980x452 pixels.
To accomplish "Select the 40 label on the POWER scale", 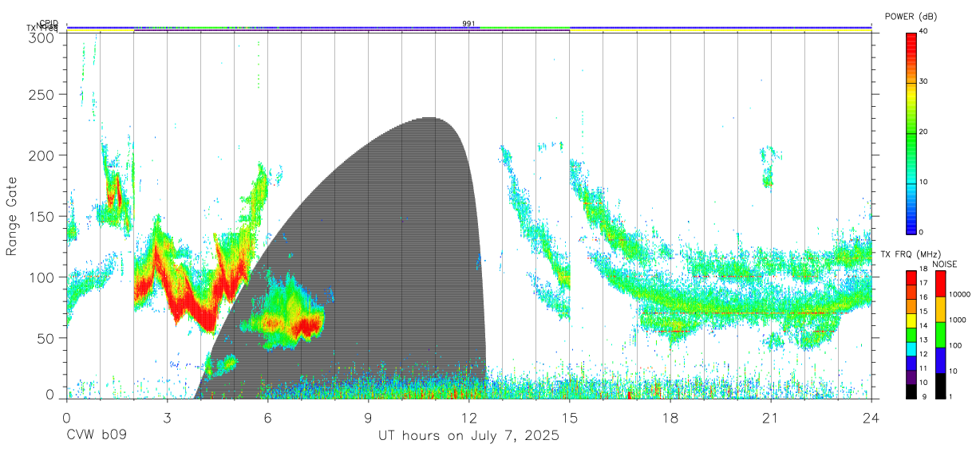I will (x=925, y=32).
